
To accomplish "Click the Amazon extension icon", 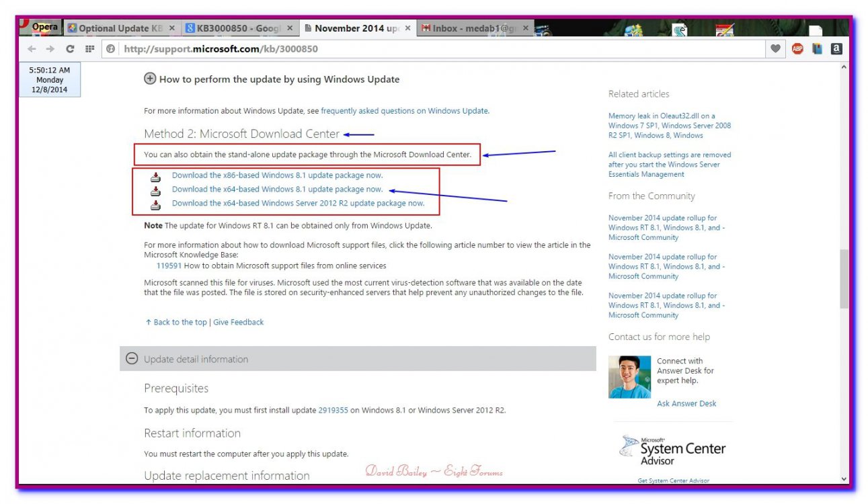I will pyautogui.click(x=836, y=49).
